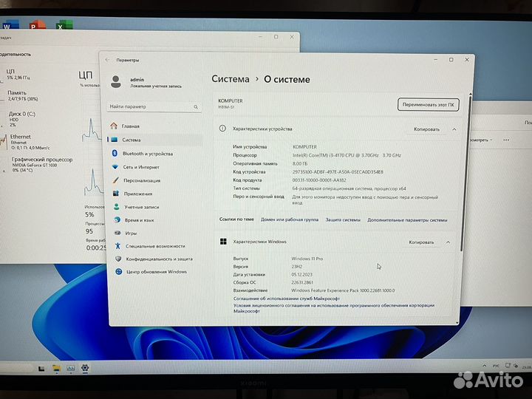
Task: Click the Windows 11 Pro edition text
Action: 307,259
